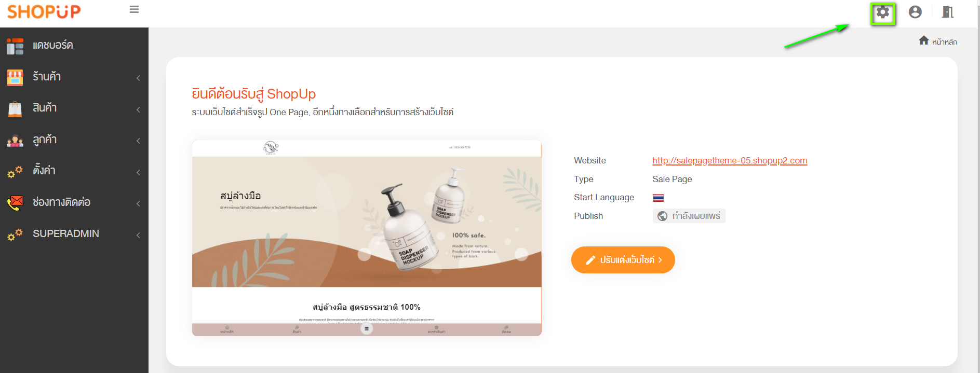Expand the สินค้า menu chevron
The width and height of the screenshot is (980, 373).
pos(138,109)
